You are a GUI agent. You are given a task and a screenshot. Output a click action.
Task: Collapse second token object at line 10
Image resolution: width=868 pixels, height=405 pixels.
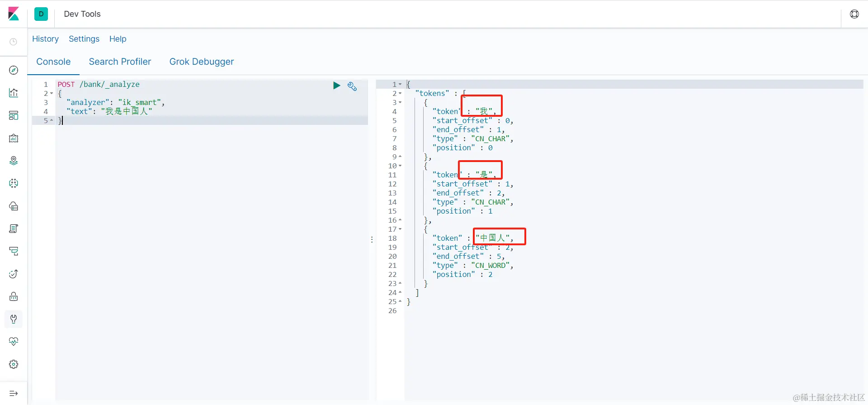click(400, 166)
